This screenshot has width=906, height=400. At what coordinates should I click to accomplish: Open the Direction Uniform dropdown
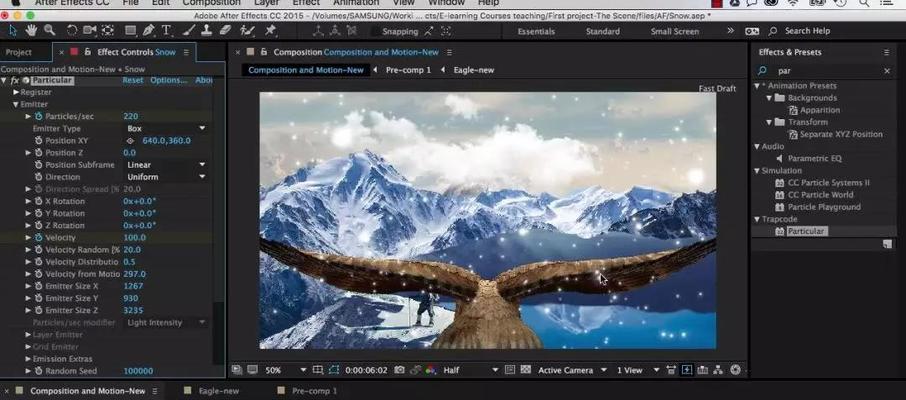coord(166,177)
